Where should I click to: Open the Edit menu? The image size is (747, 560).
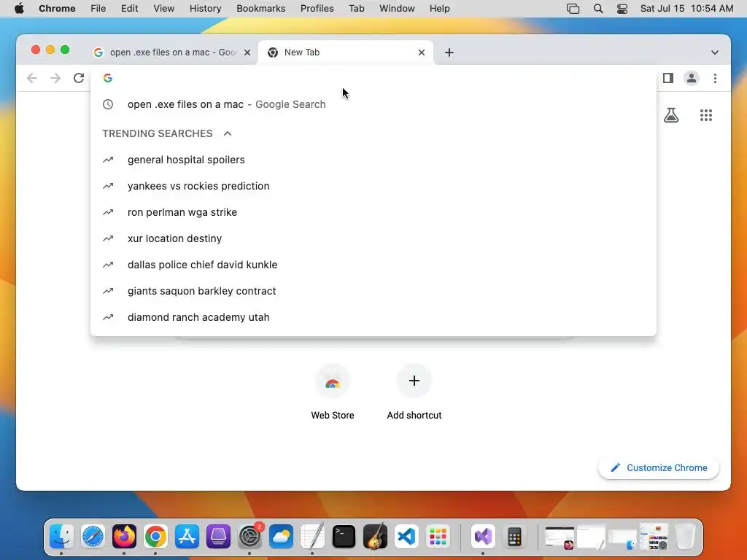coord(129,9)
